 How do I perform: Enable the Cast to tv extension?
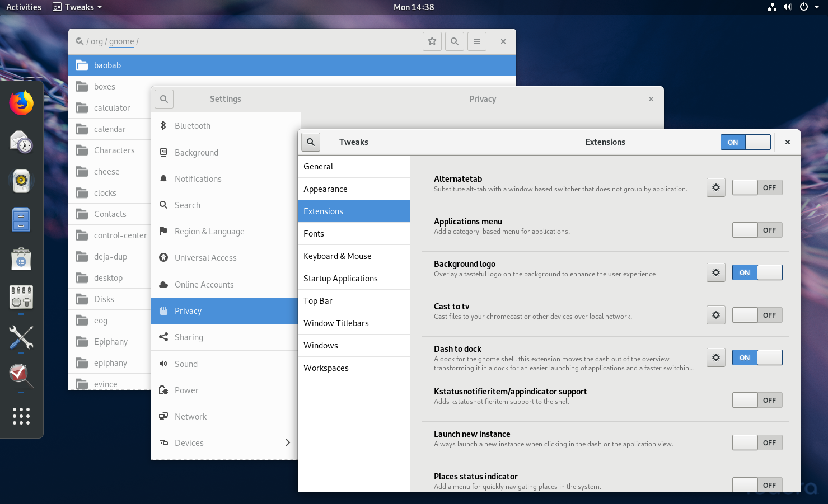757,315
